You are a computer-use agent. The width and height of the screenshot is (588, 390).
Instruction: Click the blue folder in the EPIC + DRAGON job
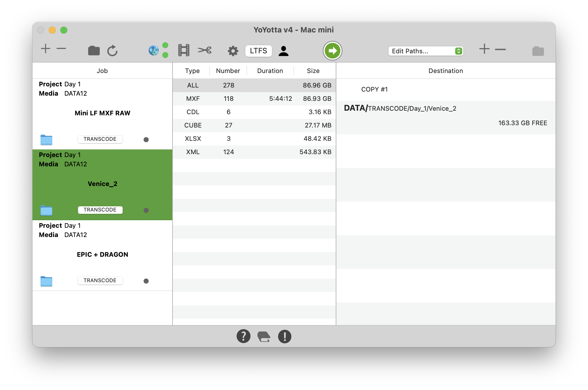[46, 281]
